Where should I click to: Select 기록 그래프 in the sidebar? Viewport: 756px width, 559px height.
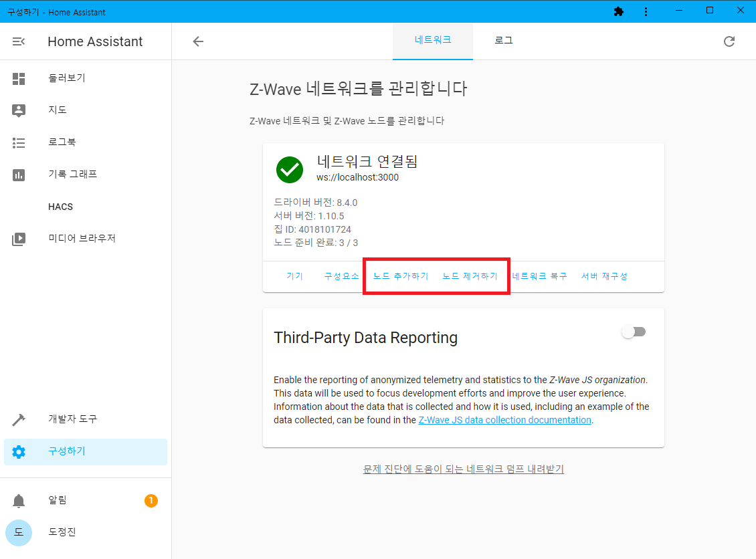coord(86,175)
